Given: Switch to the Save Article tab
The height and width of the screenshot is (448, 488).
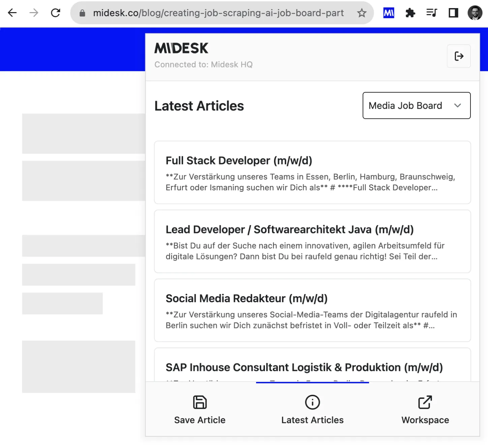Looking at the screenshot, I should [x=200, y=410].
